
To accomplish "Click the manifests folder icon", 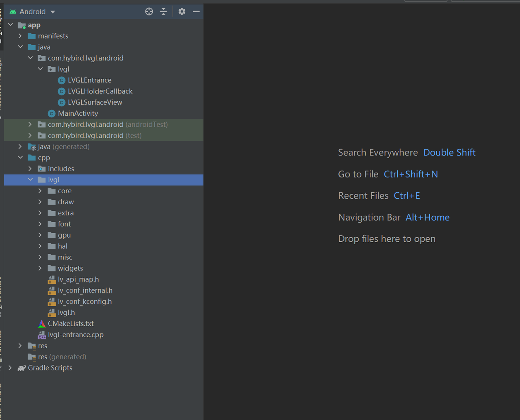I will [32, 36].
